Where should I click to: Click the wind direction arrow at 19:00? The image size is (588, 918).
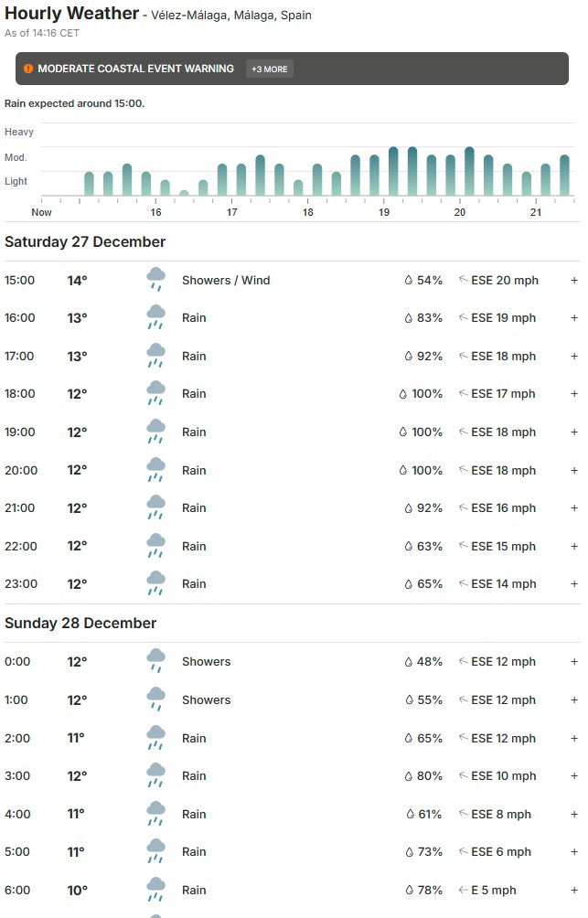(463, 432)
